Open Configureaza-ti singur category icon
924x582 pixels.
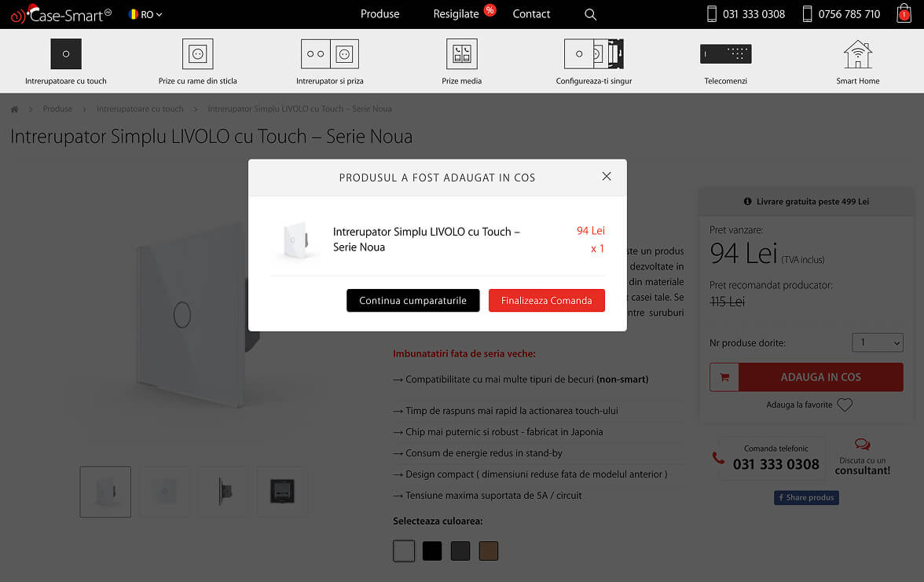[x=593, y=54]
